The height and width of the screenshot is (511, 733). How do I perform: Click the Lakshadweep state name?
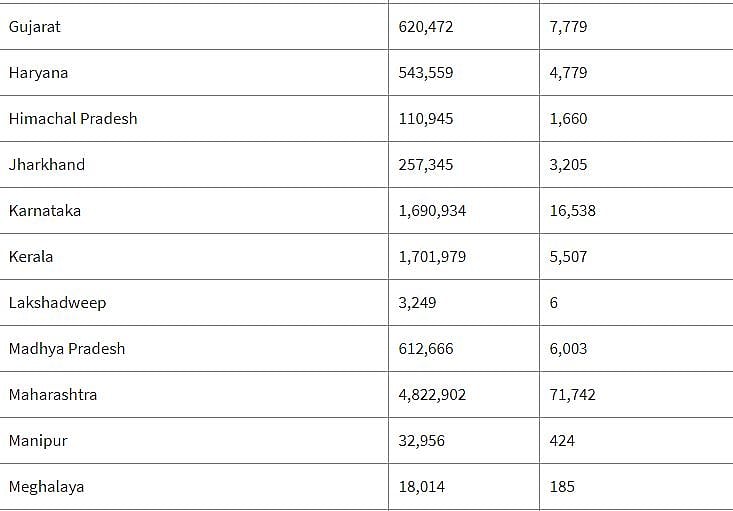point(57,303)
